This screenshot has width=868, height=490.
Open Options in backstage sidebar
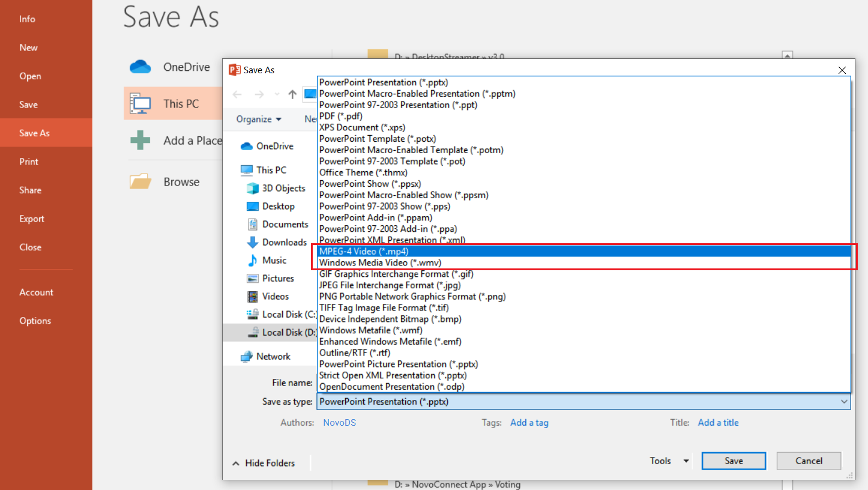tap(46, 321)
